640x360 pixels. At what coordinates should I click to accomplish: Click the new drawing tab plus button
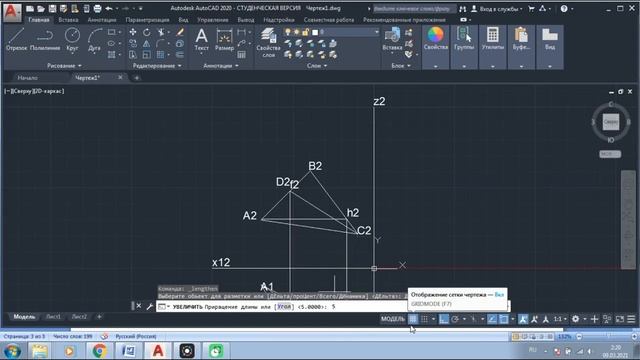tap(137, 78)
